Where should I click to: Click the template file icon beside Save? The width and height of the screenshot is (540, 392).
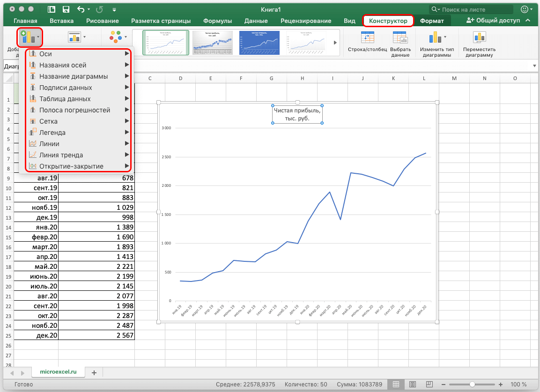click(52, 10)
